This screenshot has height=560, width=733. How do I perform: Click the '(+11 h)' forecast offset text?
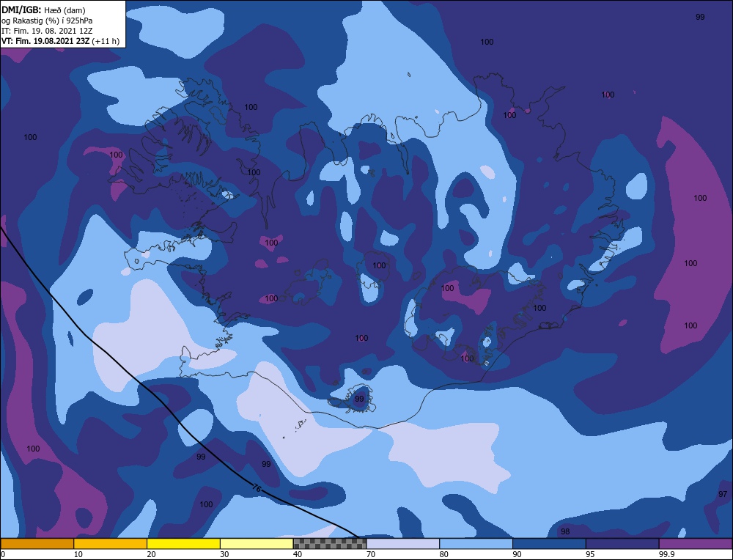[x=105, y=41]
